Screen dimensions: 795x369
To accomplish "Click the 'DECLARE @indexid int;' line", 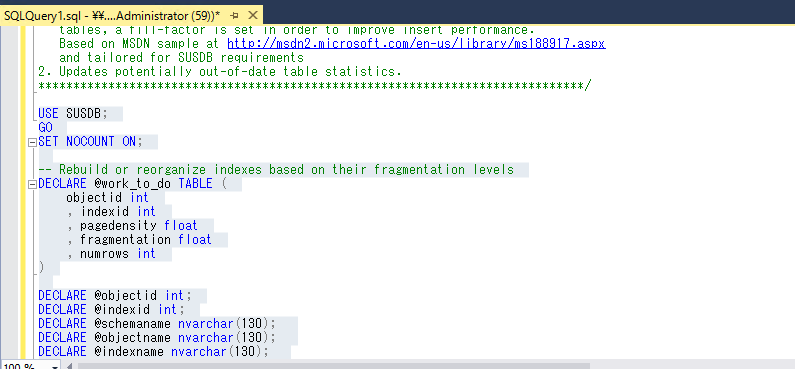I will point(112,309).
